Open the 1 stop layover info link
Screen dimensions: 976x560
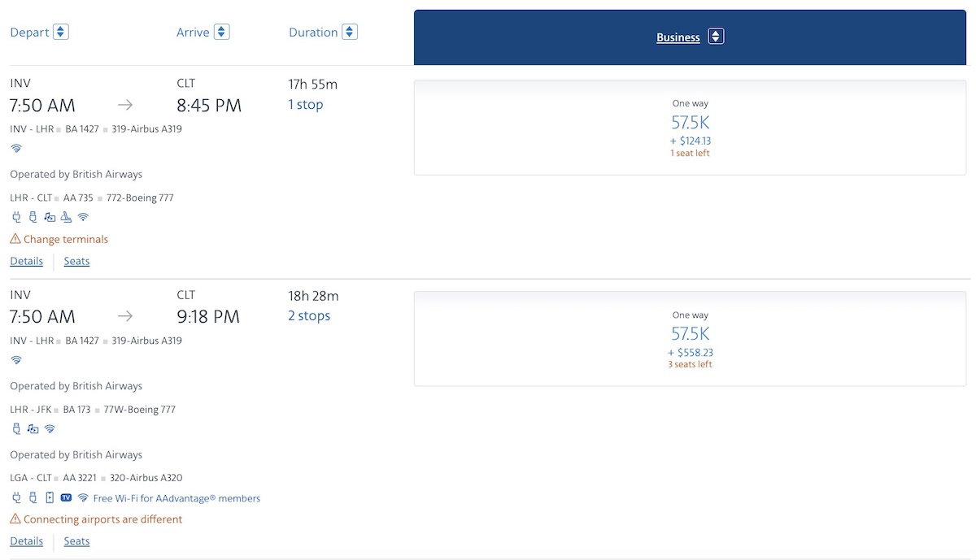305,105
